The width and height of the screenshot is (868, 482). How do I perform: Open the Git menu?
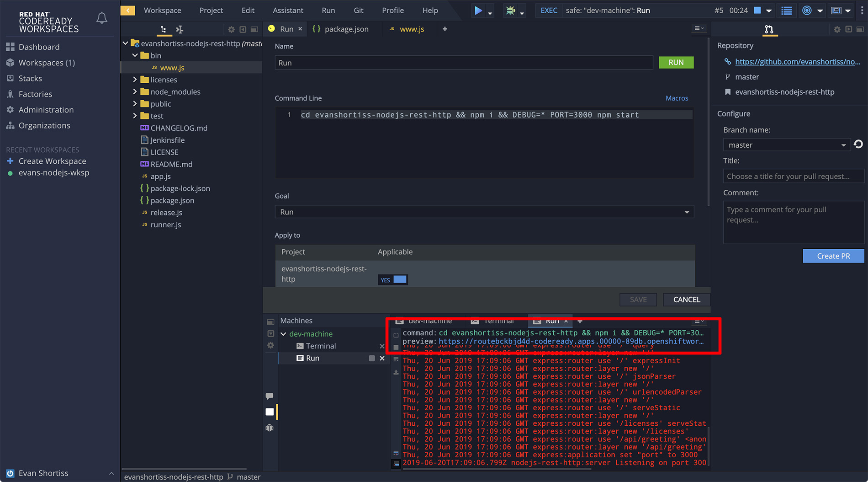pos(359,10)
